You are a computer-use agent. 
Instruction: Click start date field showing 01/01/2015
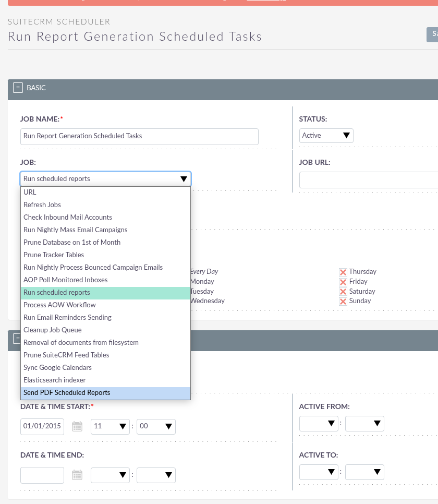click(x=42, y=427)
